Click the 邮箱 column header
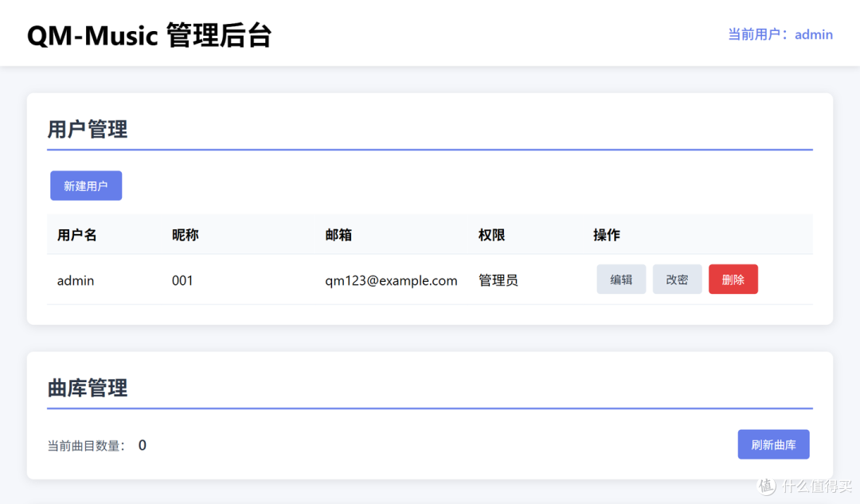 coord(338,235)
